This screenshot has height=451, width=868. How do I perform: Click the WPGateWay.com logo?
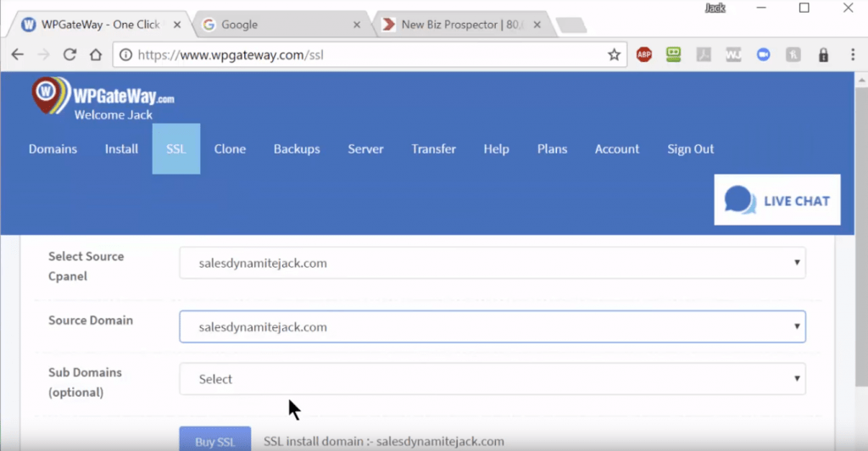tap(103, 95)
